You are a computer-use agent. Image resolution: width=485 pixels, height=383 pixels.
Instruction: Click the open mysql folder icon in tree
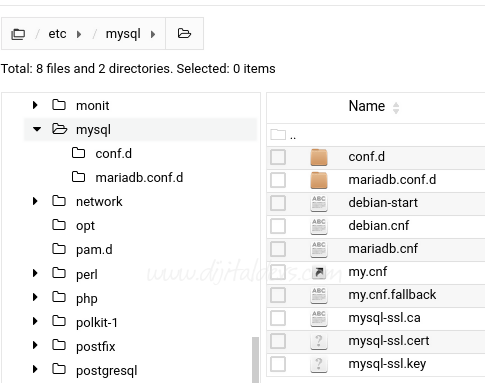(60, 129)
